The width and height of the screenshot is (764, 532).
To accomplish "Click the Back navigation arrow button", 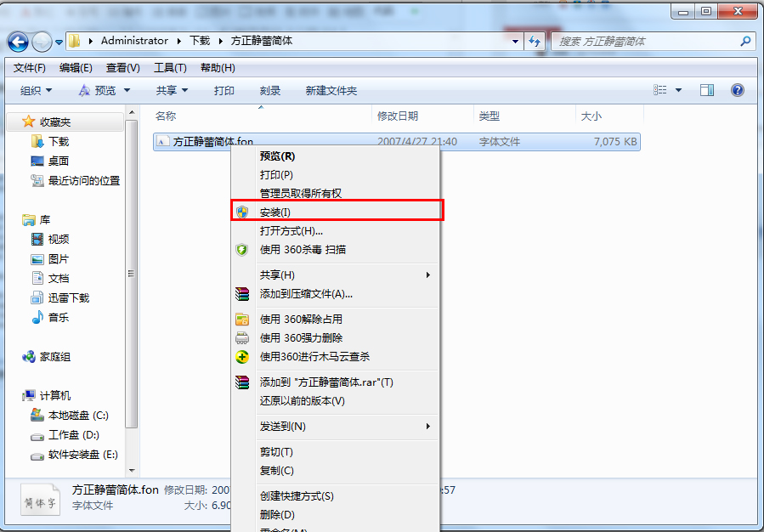I will point(18,42).
